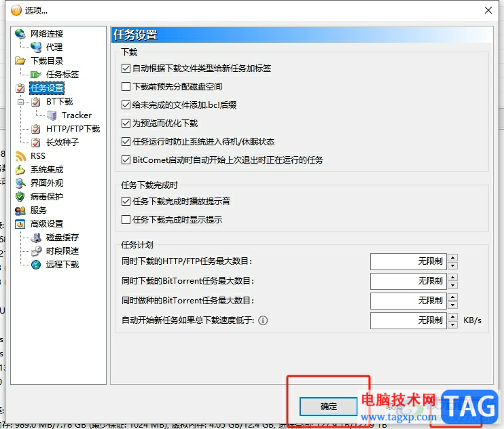Screen dimensions: 504x429
Task: Increase 同时做种的BitTorrent任务最大数目 up arrow
Action: (x=453, y=297)
